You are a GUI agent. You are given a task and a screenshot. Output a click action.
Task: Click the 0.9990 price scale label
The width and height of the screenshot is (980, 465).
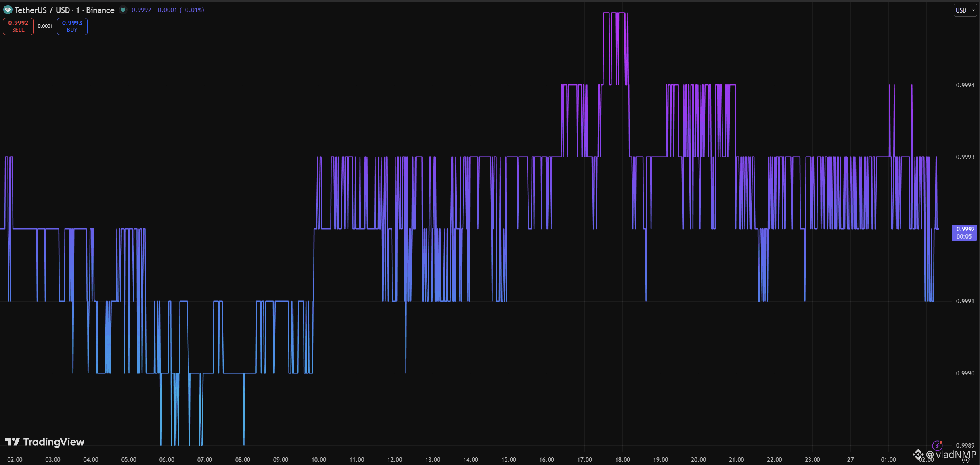point(965,373)
